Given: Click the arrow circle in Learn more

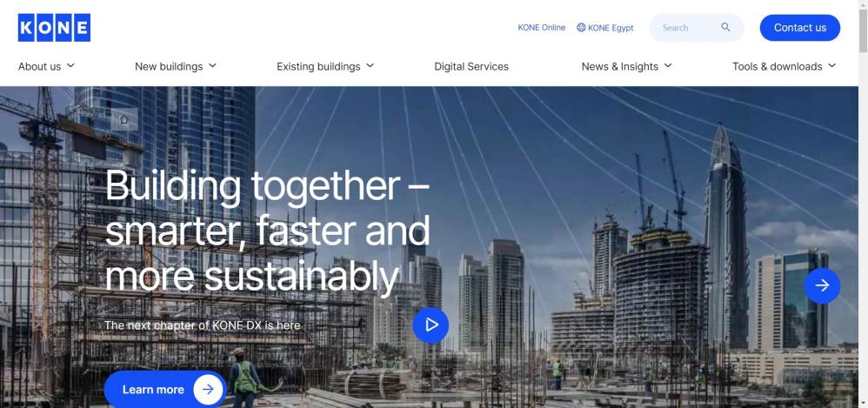Looking at the screenshot, I should click(208, 389).
